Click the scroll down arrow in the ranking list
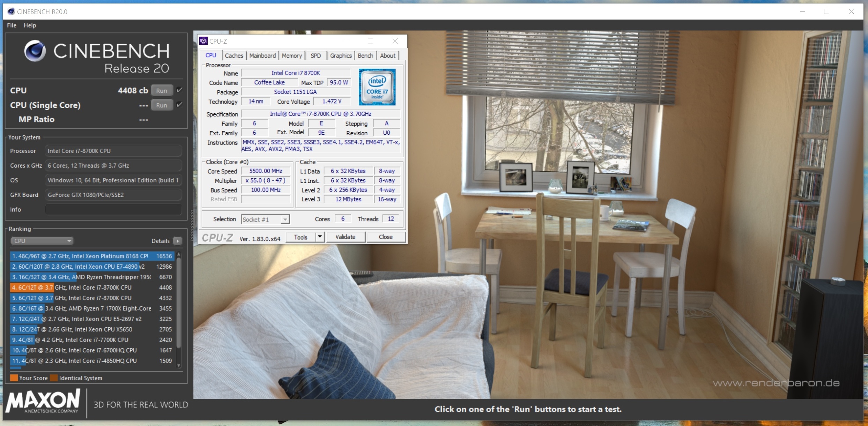 pyautogui.click(x=179, y=366)
